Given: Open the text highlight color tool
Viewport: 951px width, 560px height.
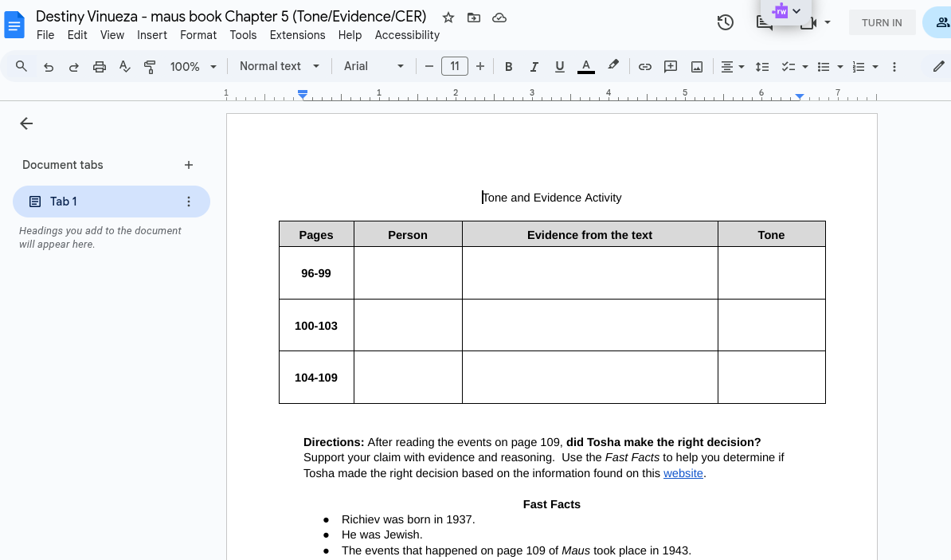Looking at the screenshot, I should [x=613, y=66].
